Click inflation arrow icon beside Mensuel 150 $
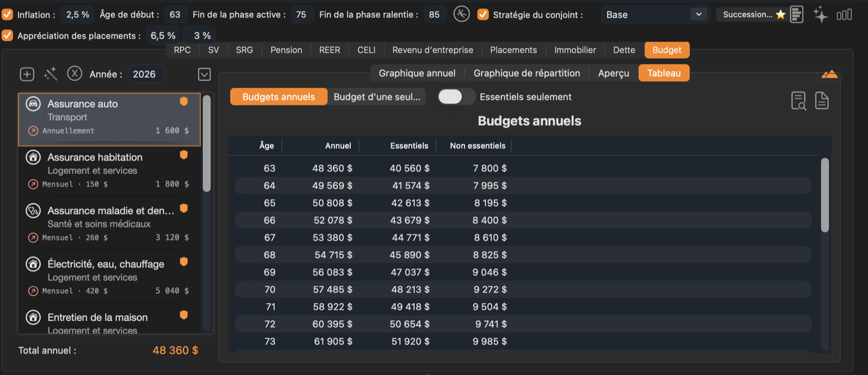This screenshot has height=375, width=868. pyautogui.click(x=33, y=184)
